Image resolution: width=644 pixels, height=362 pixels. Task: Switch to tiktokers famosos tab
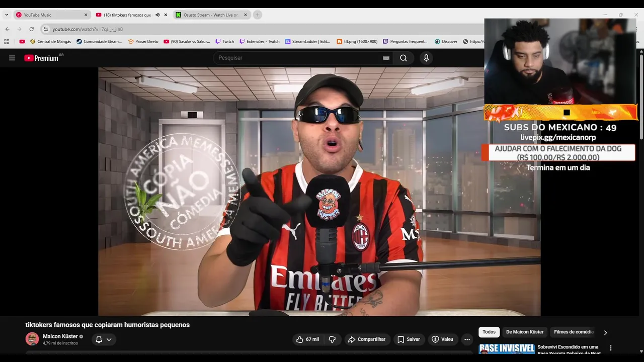(x=132, y=15)
